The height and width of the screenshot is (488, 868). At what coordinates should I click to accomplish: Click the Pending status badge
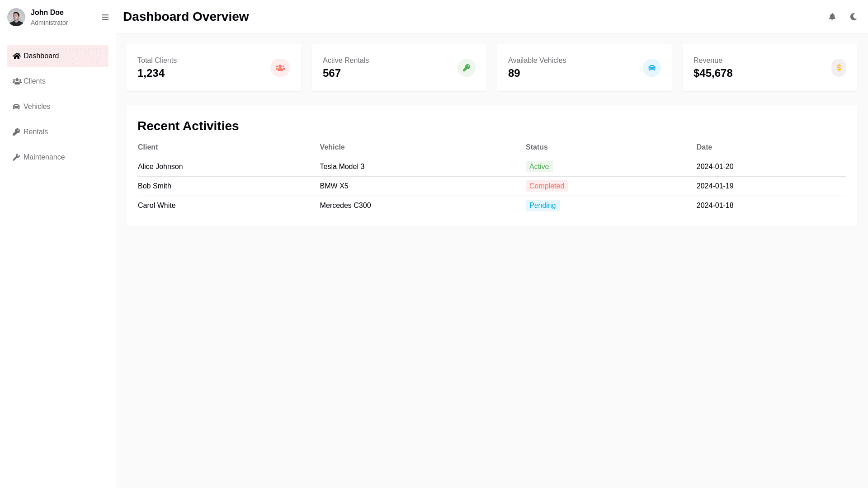pos(542,206)
